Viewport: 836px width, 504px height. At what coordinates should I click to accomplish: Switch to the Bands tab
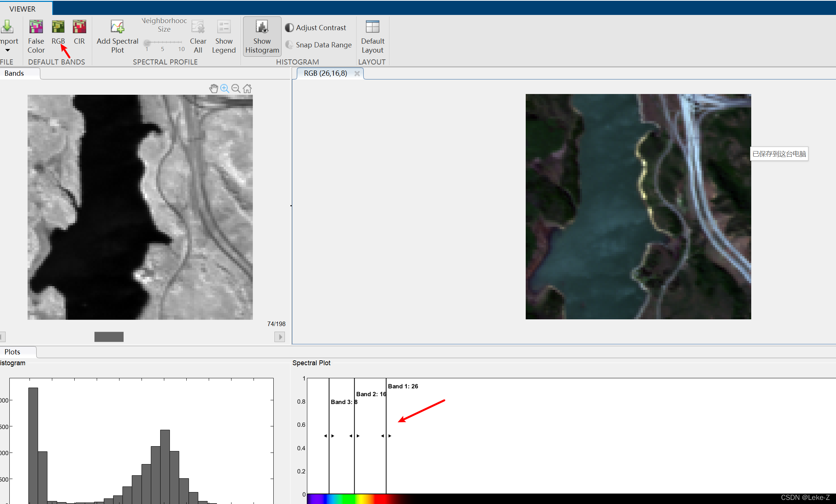tap(14, 73)
